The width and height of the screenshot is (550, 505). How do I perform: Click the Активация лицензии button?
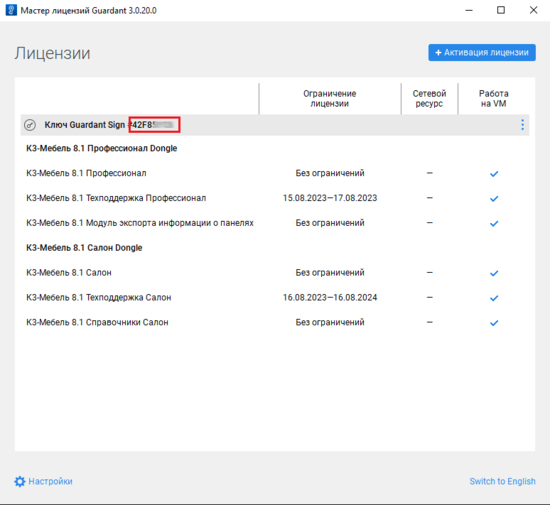tap(482, 53)
